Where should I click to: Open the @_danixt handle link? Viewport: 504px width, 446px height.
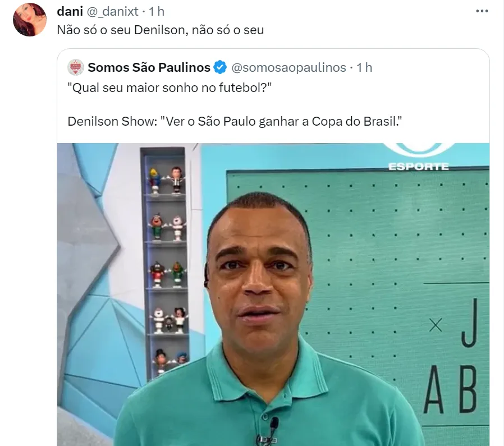pos(112,12)
